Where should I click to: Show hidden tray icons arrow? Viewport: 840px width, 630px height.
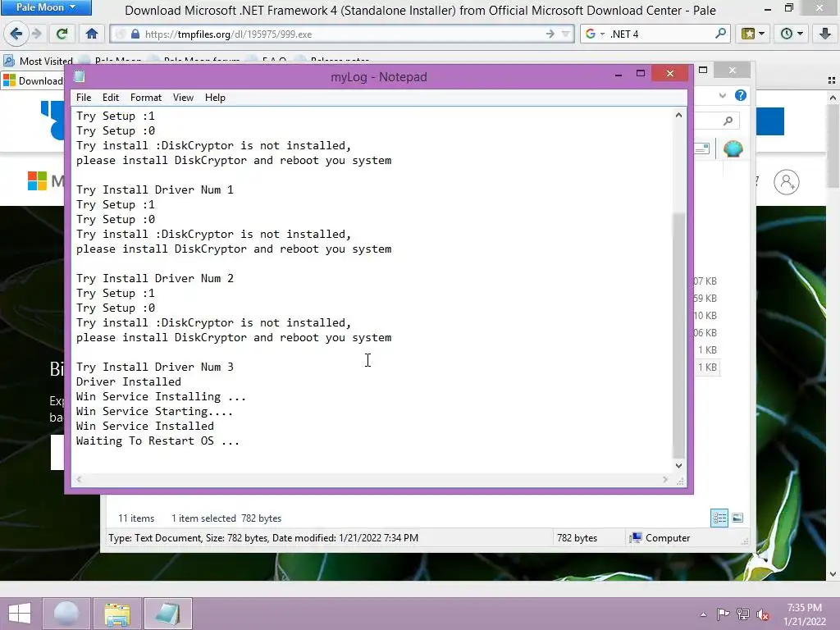(703, 614)
